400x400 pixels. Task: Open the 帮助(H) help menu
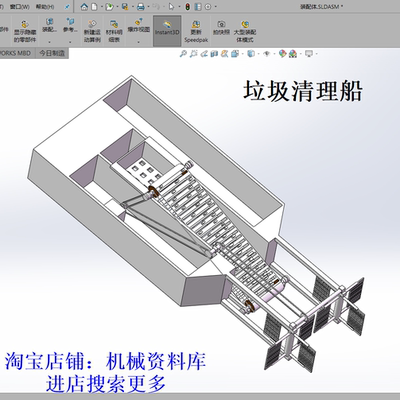tap(45, 7)
